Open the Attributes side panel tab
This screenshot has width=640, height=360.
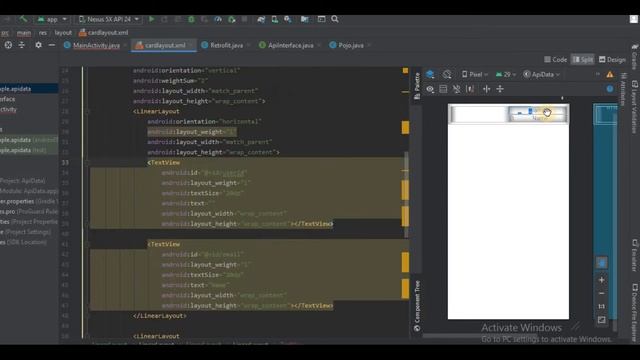point(623,89)
